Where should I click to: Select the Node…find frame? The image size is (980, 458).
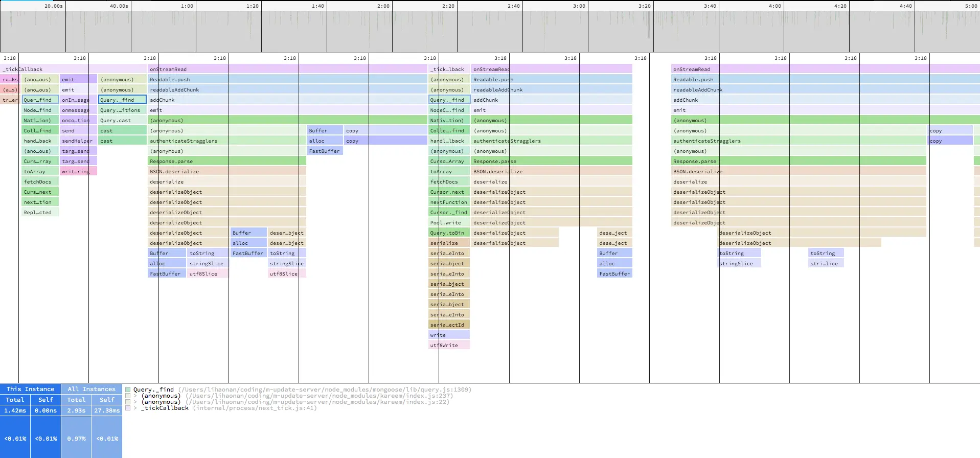[40, 110]
